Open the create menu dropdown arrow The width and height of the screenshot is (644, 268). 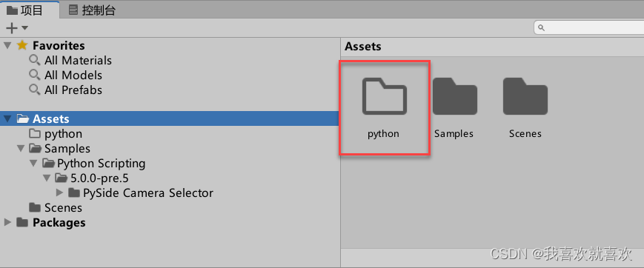pos(24,28)
